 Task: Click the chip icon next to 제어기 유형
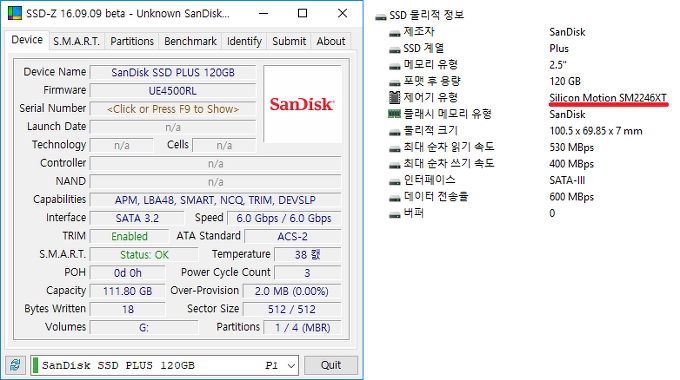(394, 98)
